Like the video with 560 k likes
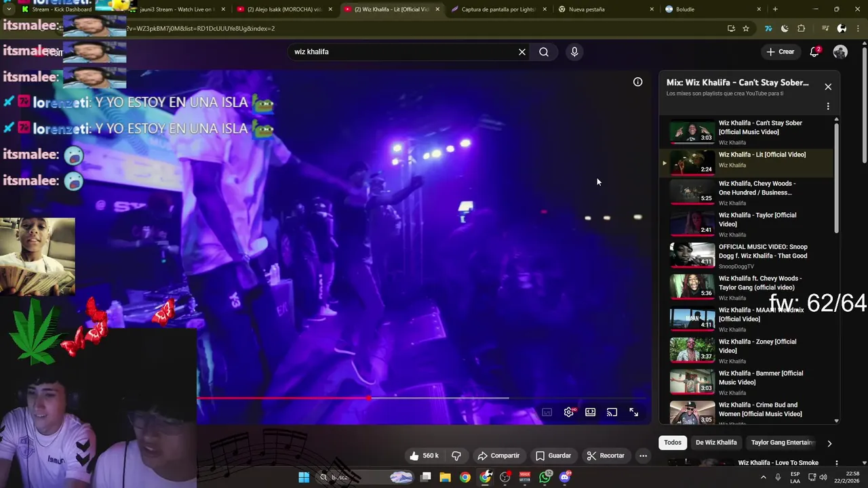The height and width of the screenshot is (488, 868). pyautogui.click(x=424, y=455)
